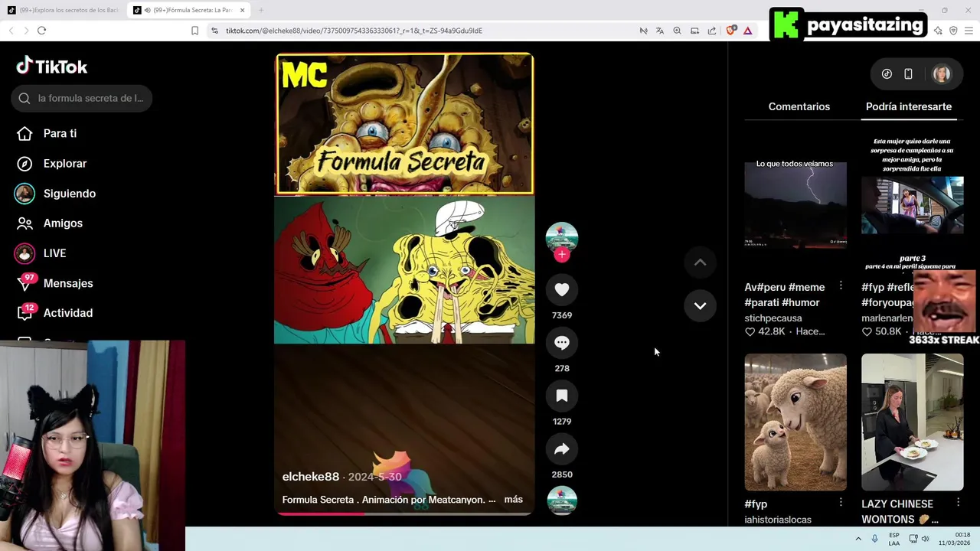This screenshot has height=551, width=980.
Task: Open comments bubble showing 278
Action: 562,343
